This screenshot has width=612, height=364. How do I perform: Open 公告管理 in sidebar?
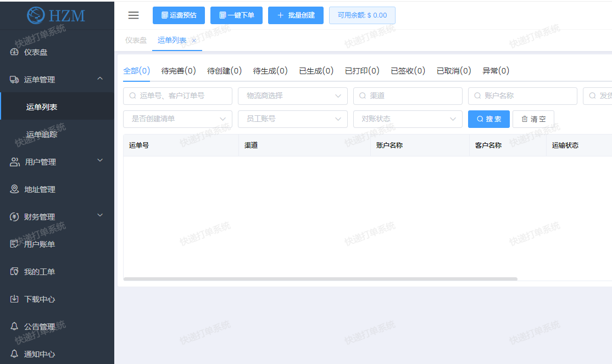click(40, 327)
